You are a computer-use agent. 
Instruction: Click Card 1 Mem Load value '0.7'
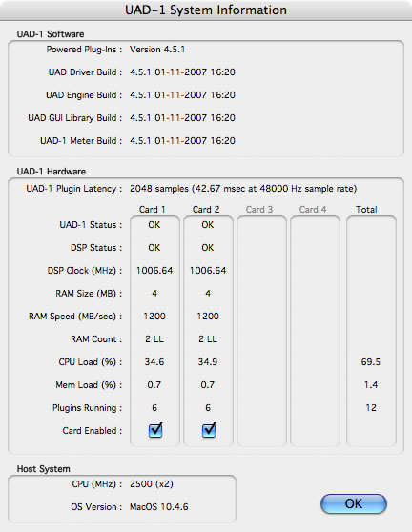point(154,385)
